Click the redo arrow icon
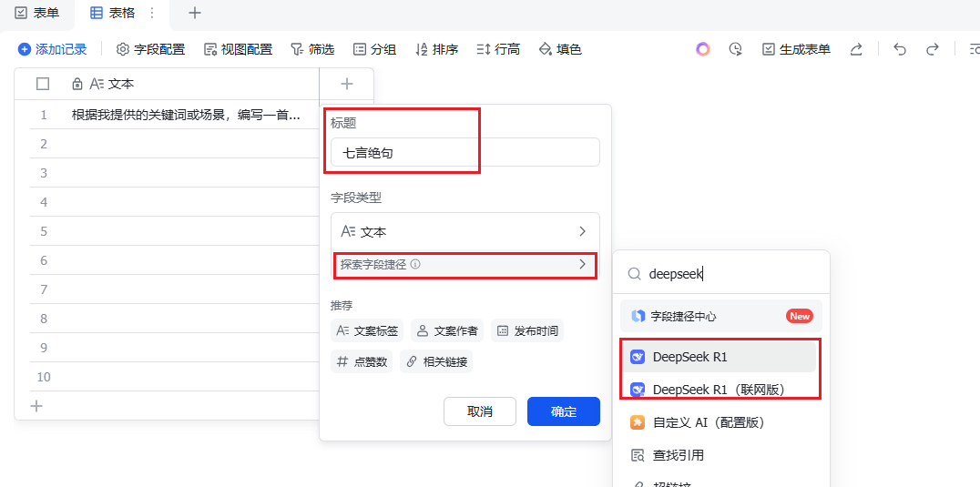This screenshot has height=487, width=980. click(933, 49)
